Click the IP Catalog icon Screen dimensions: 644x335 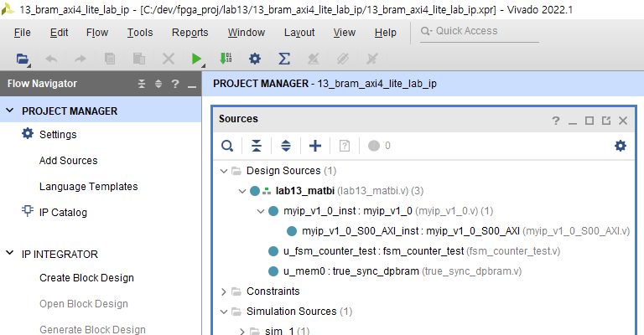(28, 211)
